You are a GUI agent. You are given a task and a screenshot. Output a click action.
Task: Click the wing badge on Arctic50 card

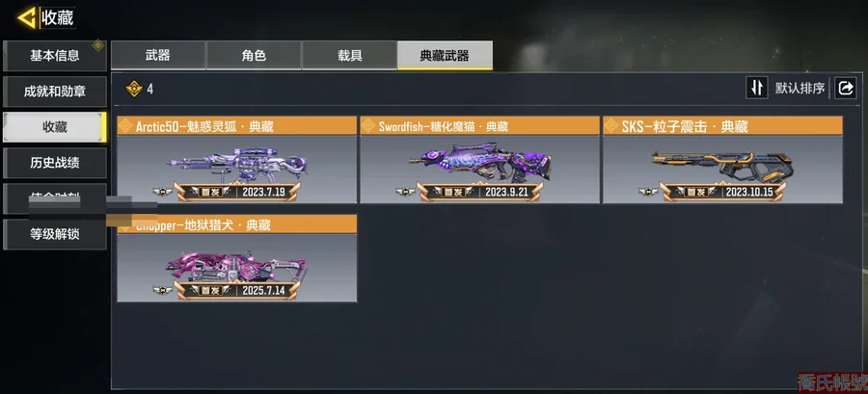coord(163,193)
